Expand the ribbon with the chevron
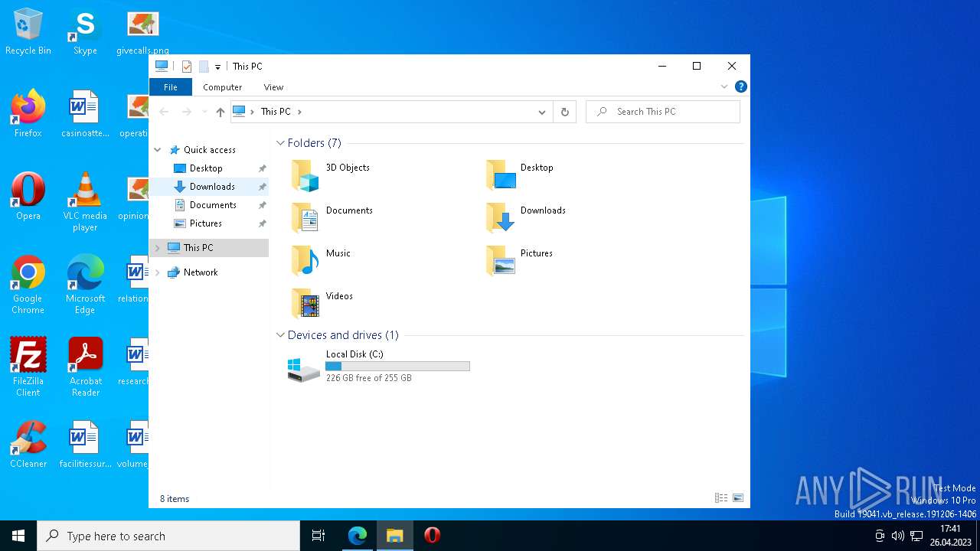Viewport: 980px width, 551px height. pyautogui.click(x=724, y=86)
